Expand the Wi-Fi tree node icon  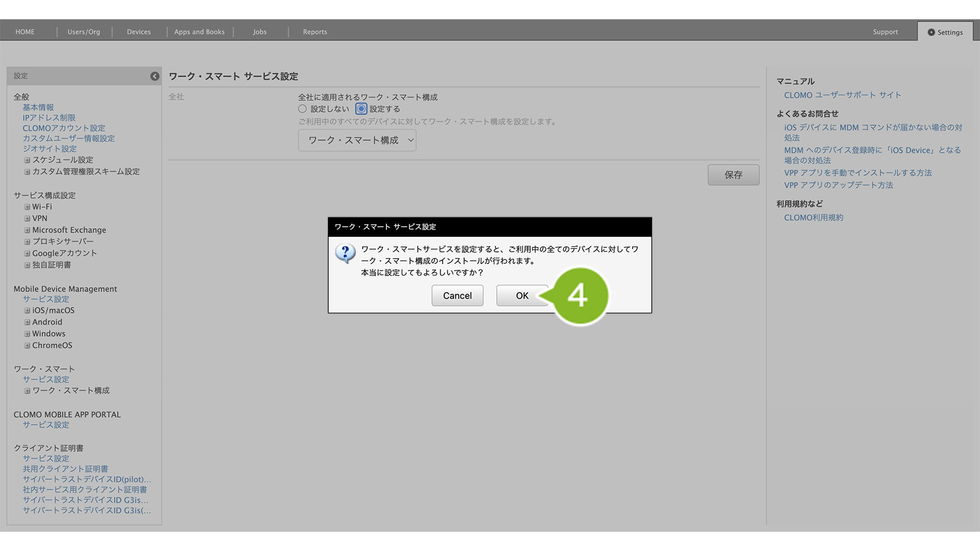coord(27,207)
